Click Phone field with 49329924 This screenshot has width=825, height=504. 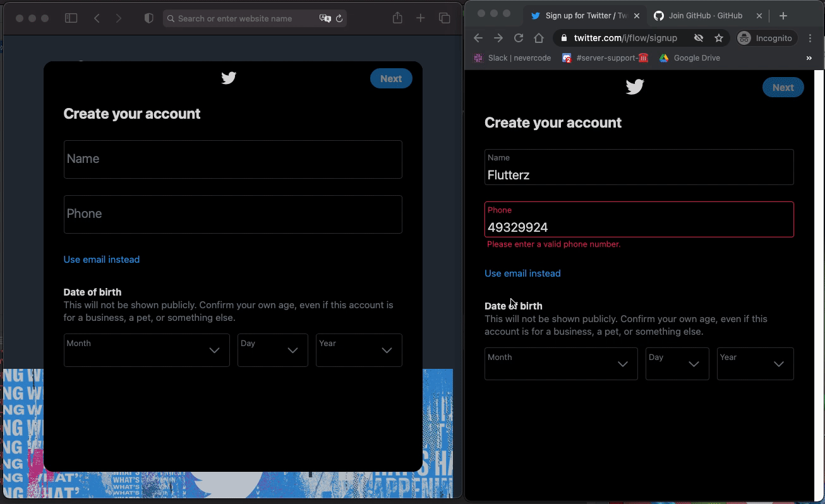tap(639, 219)
